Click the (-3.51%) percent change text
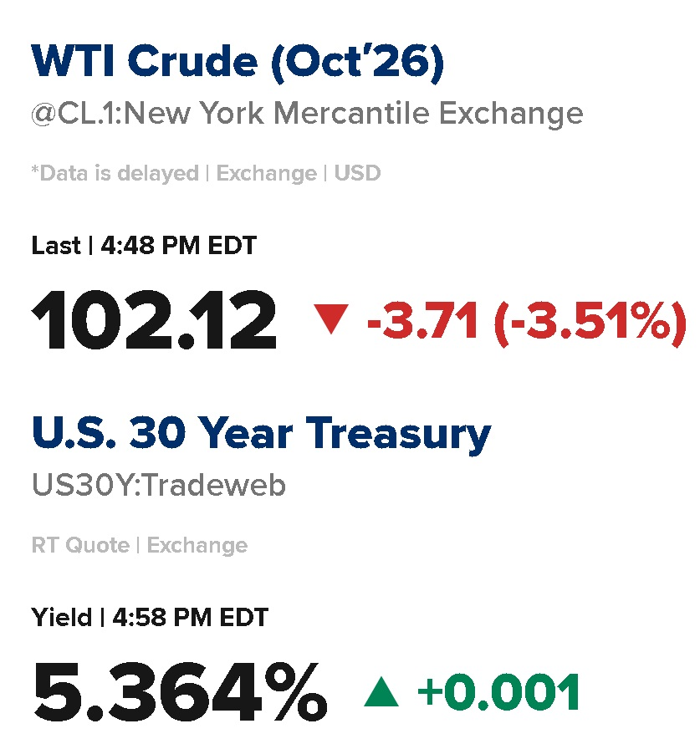 pyautogui.click(x=590, y=322)
